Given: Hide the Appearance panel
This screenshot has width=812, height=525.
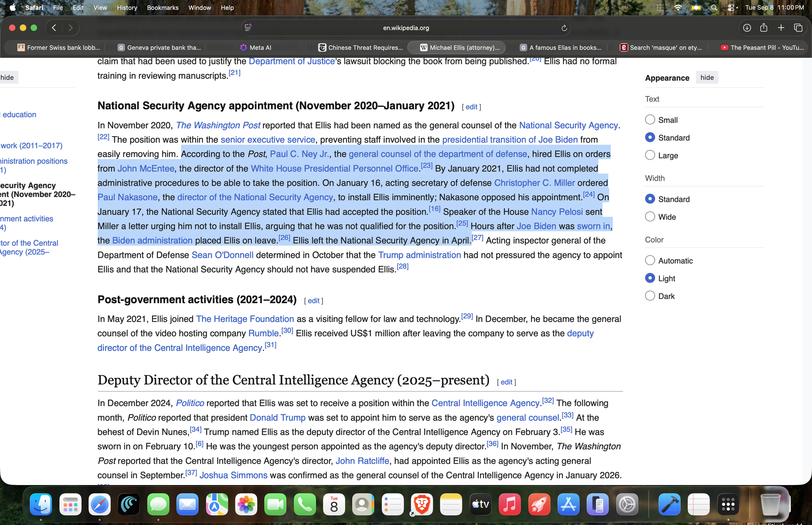Looking at the screenshot, I should 707,78.
